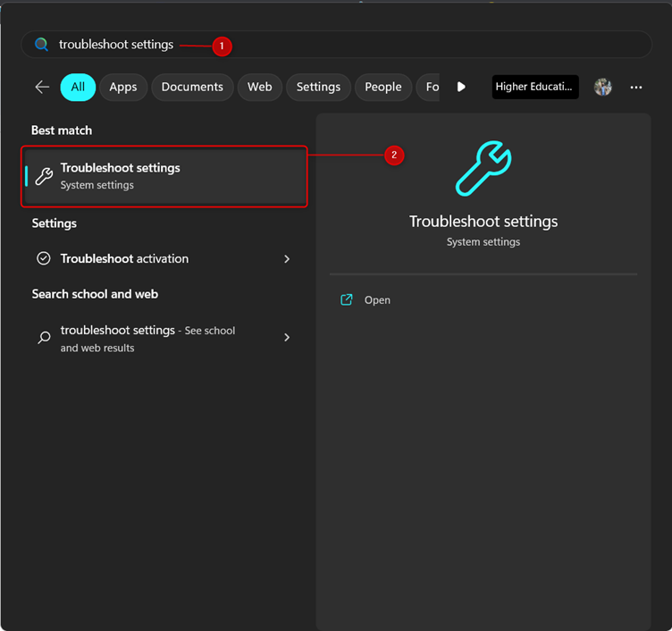Click System settings subtitle in preview pane
Screen dimensions: 672x631
483,242
